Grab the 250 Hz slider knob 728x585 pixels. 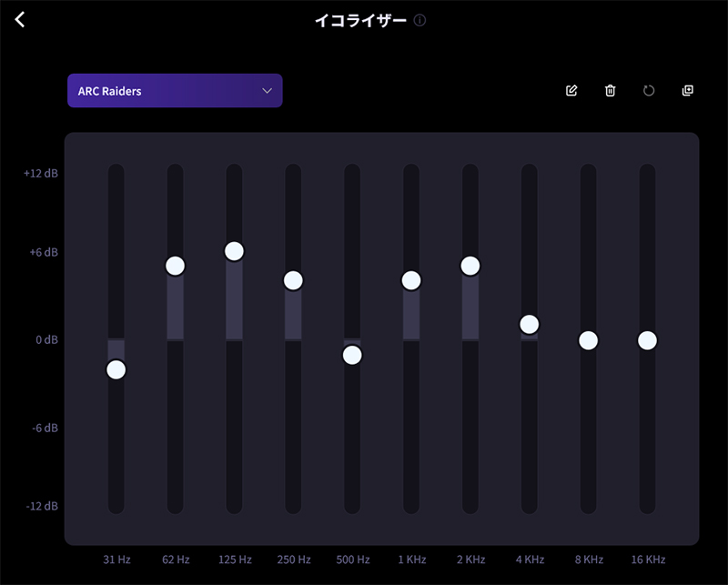293,280
